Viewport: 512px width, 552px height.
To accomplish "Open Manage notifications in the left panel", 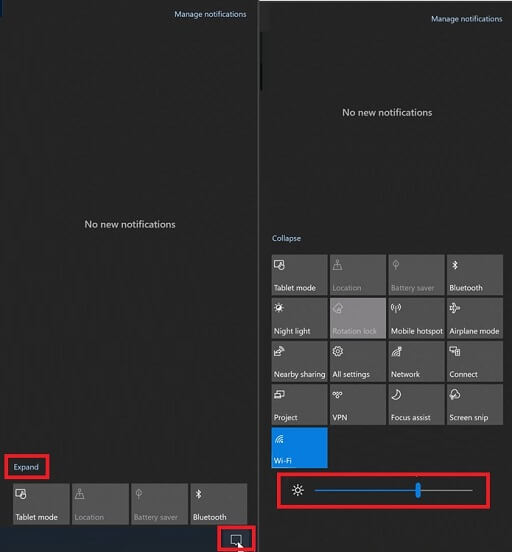I will pyautogui.click(x=210, y=14).
